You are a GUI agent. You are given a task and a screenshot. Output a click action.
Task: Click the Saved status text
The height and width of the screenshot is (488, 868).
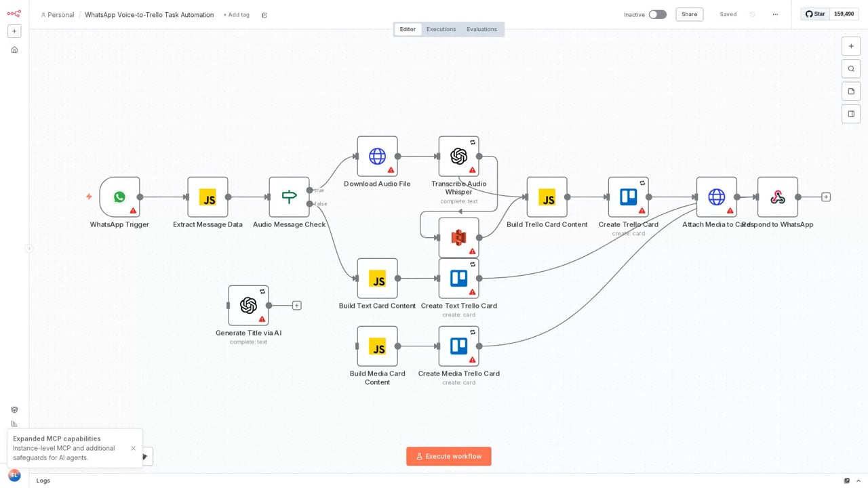coord(728,14)
